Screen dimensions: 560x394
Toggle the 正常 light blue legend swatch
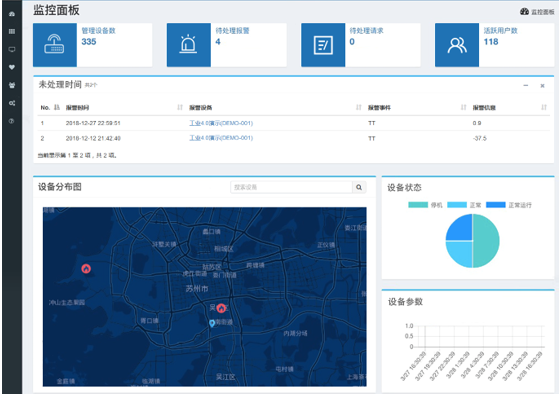[x=457, y=205]
